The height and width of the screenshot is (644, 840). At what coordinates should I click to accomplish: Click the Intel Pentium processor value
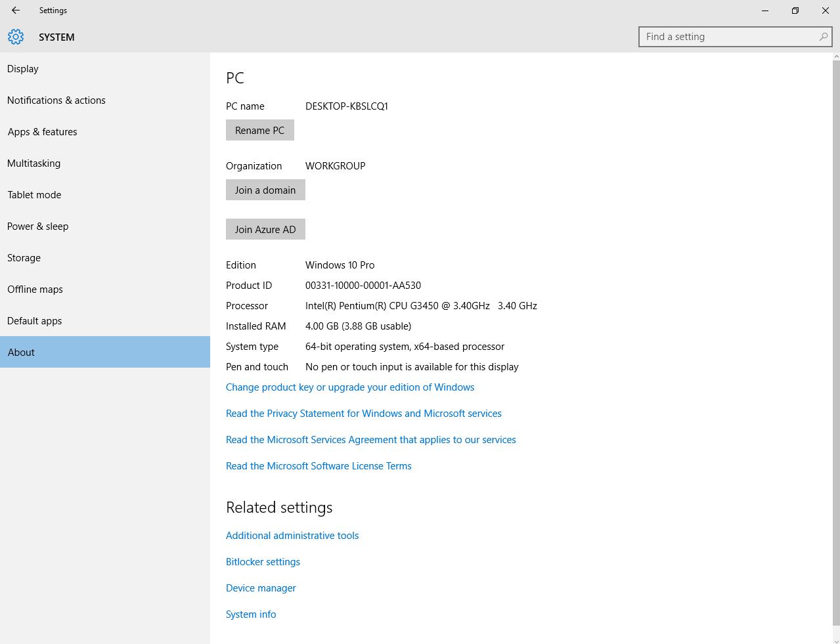click(x=421, y=306)
